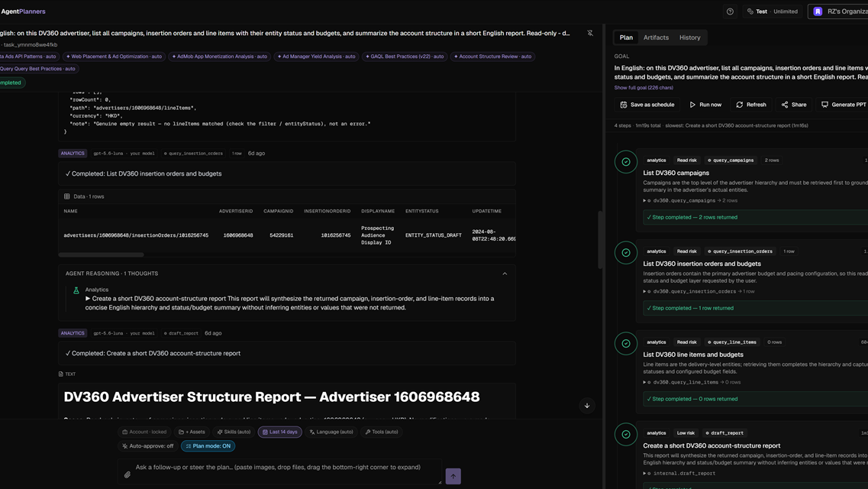
Task: Open the Last 14 days date range selector
Action: coord(279,432)
